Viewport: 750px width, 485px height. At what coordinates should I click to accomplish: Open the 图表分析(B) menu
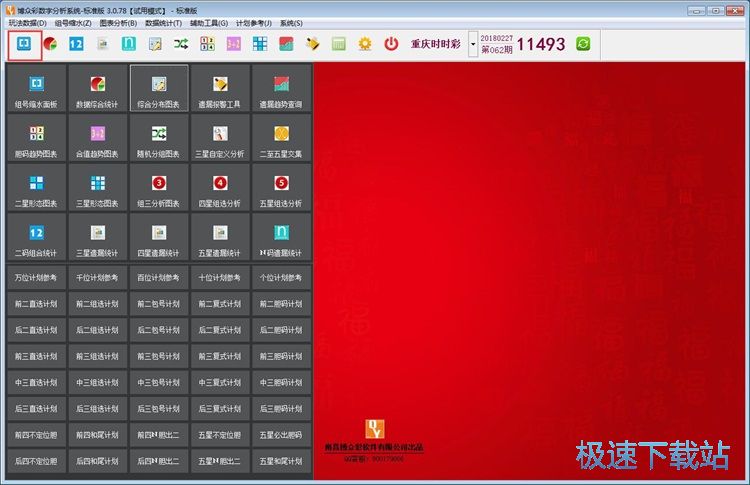coord(118,23)
